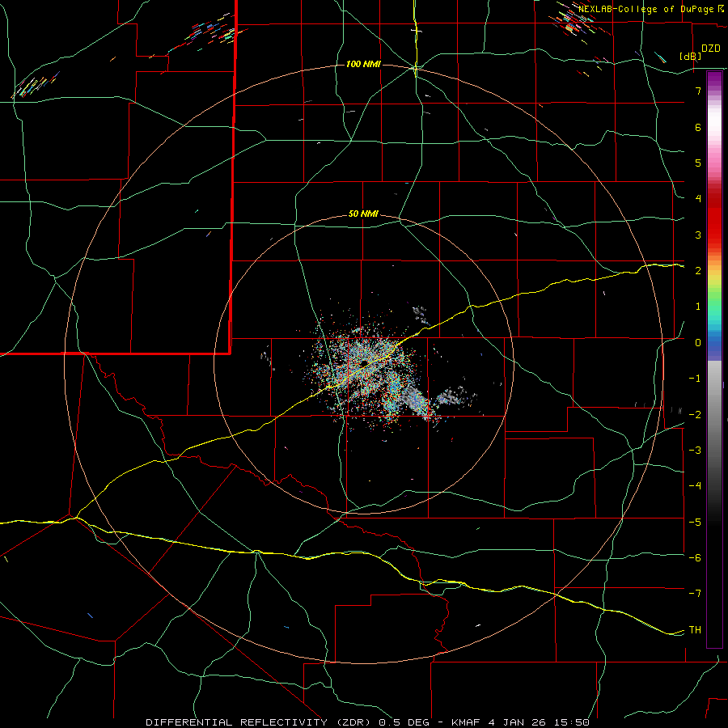This screenshot has height=728, width=728.
Task: Select the positive "5" scale label
Action: tap(698, 163)
